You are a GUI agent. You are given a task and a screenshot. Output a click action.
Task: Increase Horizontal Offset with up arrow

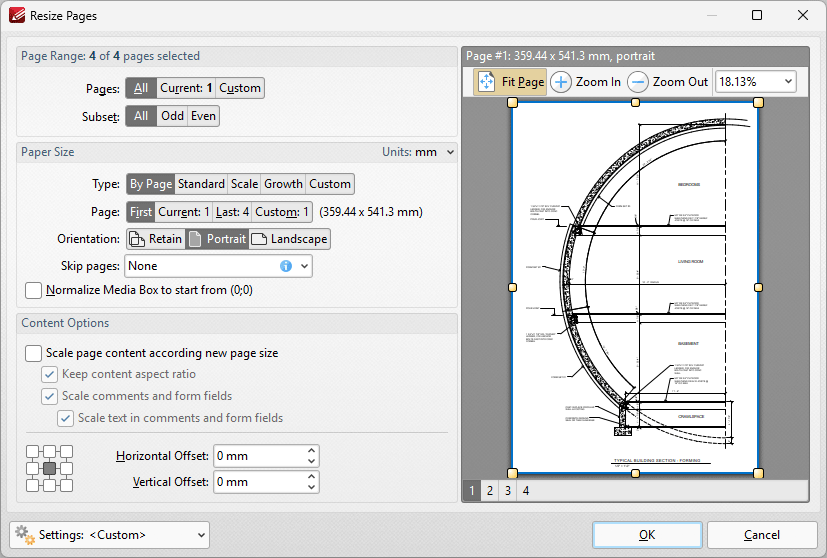pyautogui.click(x=312, y=451)
